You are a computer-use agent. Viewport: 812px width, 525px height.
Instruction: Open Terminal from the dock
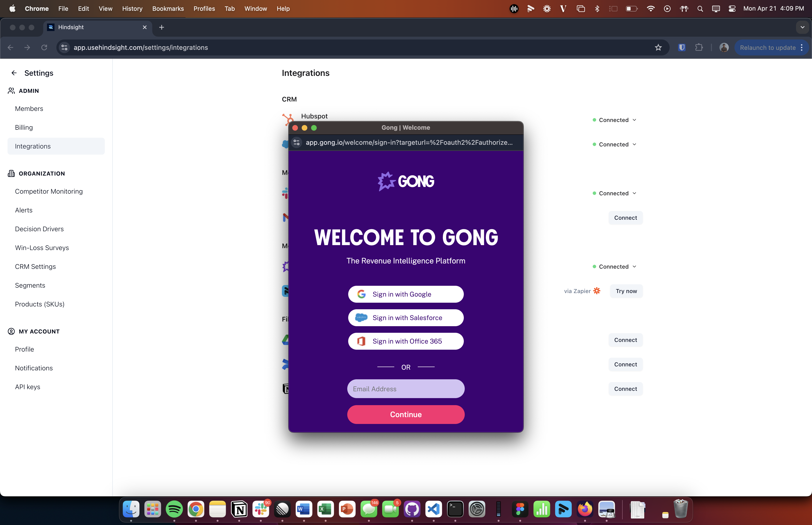coord(455,509)
